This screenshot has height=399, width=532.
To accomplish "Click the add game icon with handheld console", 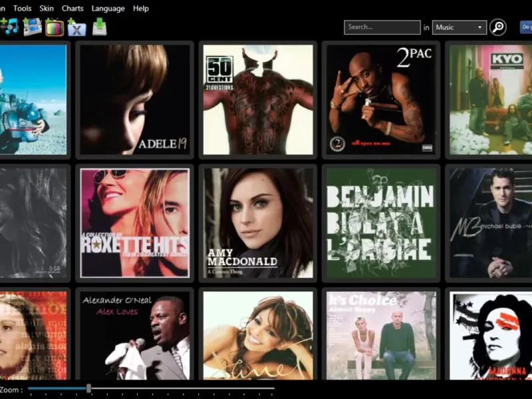I will 32,27.
